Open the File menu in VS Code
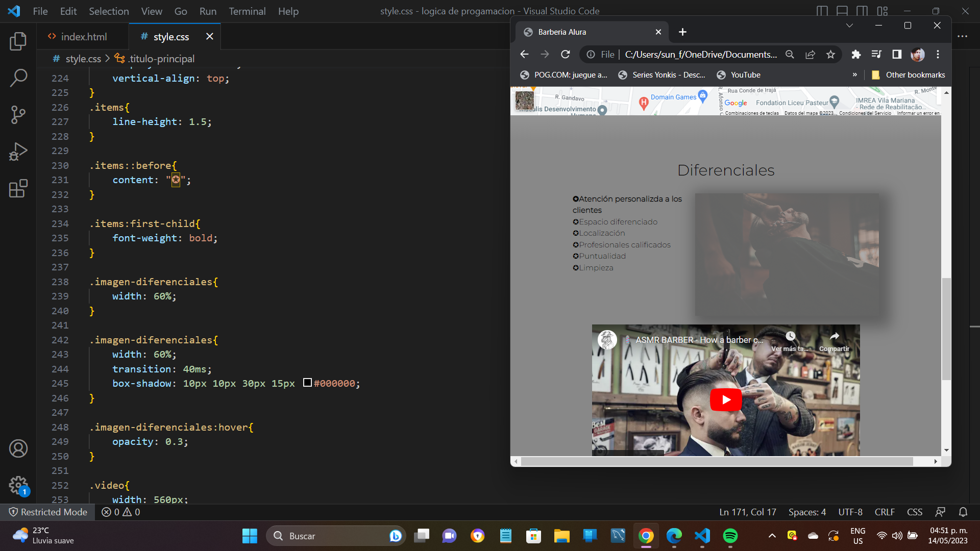The width and height of the screenshot is (980, 551). coord(40,11)
